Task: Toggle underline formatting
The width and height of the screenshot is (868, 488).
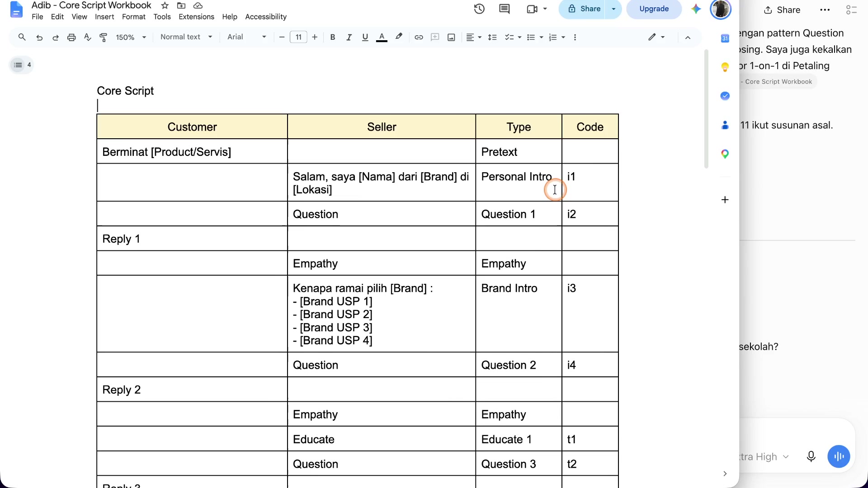Action: (365, 37)
